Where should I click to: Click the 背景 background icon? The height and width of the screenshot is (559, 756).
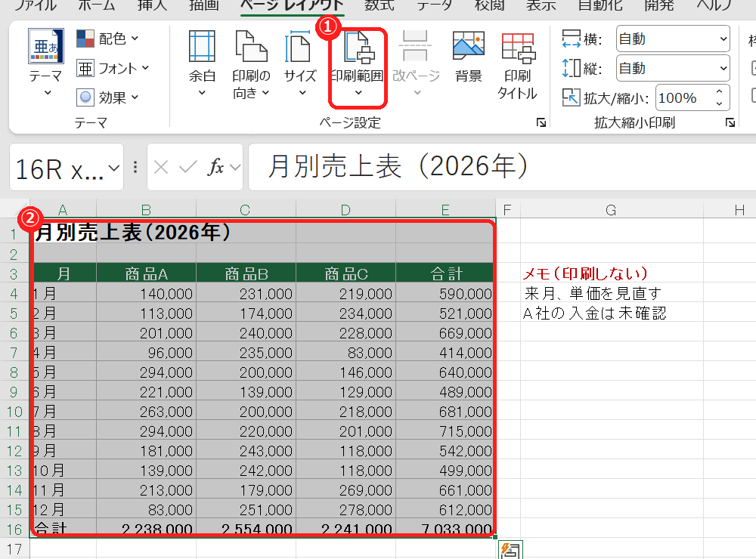point(468,46)
